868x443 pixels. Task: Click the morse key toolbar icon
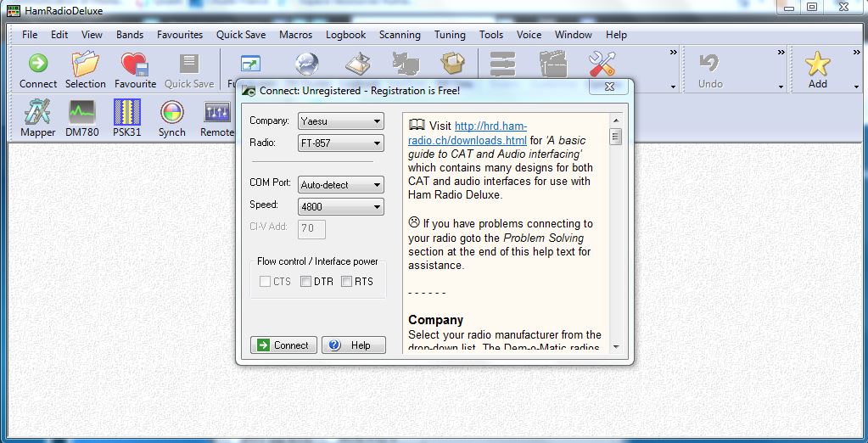coord(357,64)
